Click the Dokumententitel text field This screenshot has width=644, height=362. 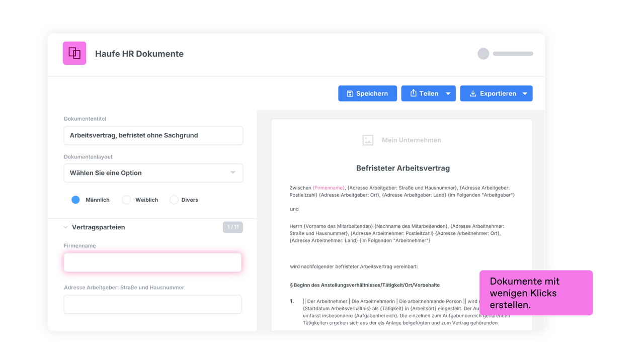(x=153, y=135)
